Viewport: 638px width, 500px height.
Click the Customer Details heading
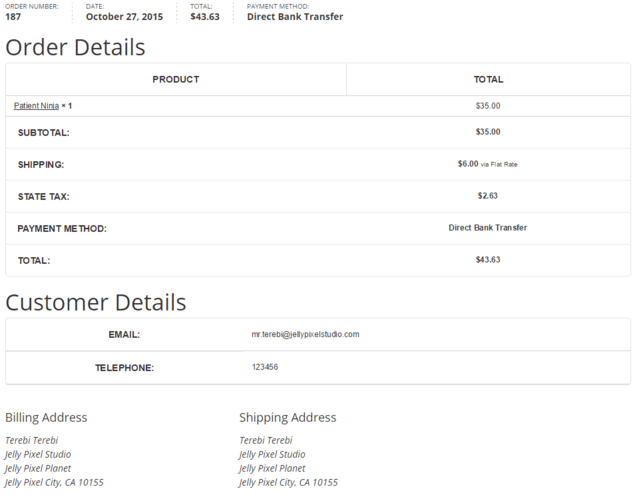pos(96,303)
